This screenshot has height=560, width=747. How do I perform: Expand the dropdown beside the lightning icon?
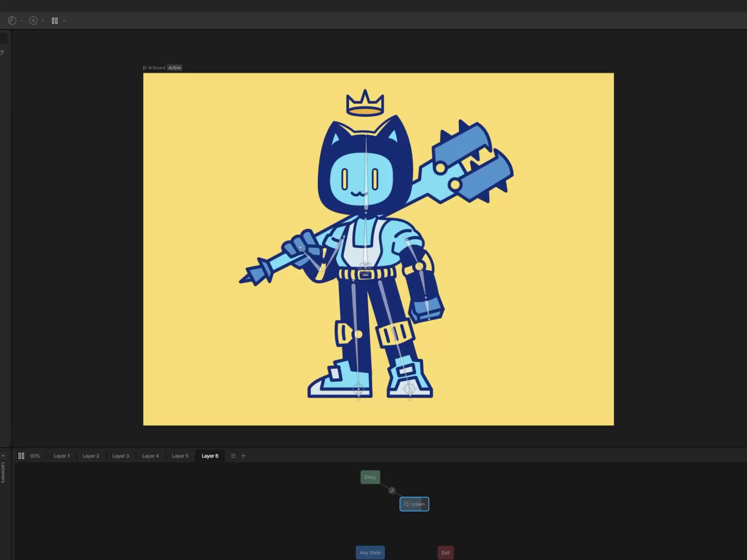coord(42,21)
